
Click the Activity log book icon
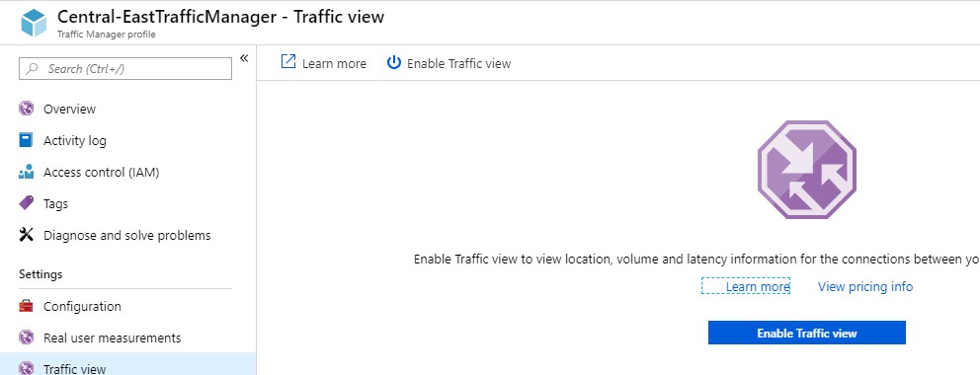(x=26, y=140)
